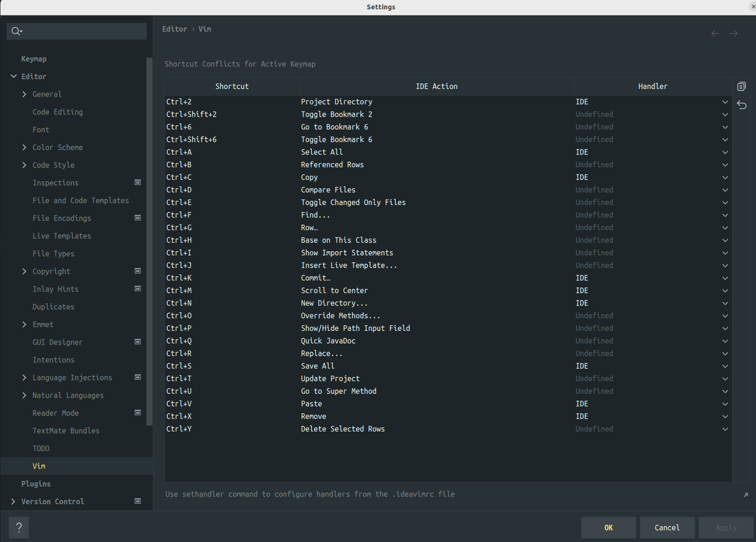Open handler dropdown for Ctrl+C Copy
Viewport: 756px width, 542px height.
point(725,178)
